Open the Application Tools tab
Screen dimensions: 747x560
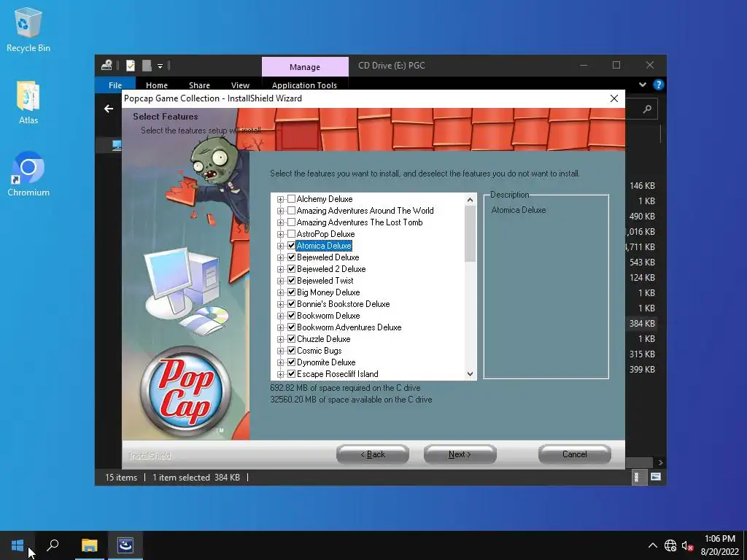[304, 85]
